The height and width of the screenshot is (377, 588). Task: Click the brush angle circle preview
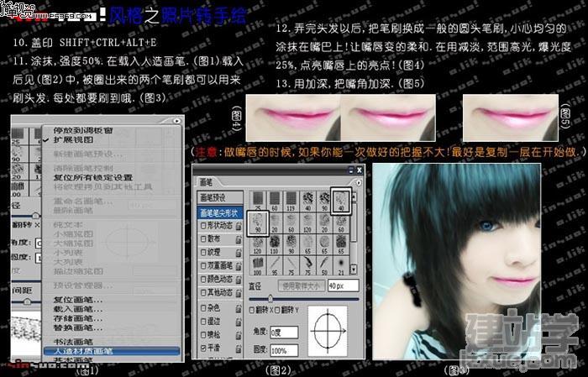coord(328,331)
